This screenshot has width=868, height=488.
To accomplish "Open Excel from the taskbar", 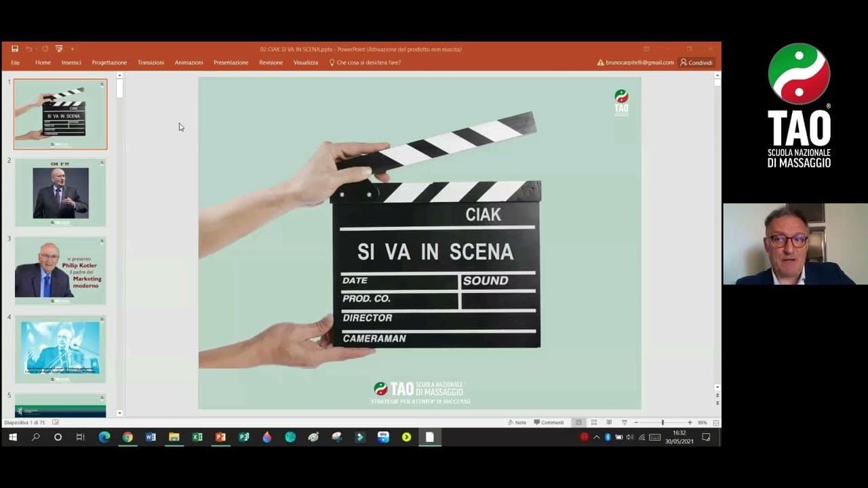I will pyautogui.click(x=197, y=438).
